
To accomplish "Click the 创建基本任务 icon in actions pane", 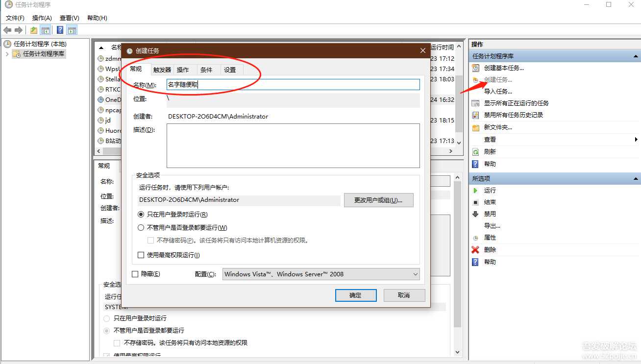I will pos(475,68).
